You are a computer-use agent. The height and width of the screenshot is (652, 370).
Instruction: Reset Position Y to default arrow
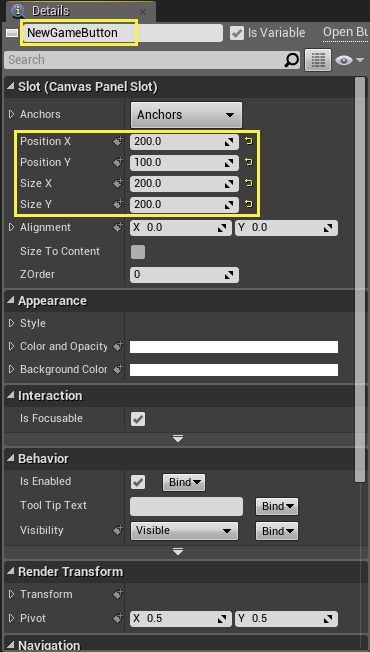tap(249, 162)
